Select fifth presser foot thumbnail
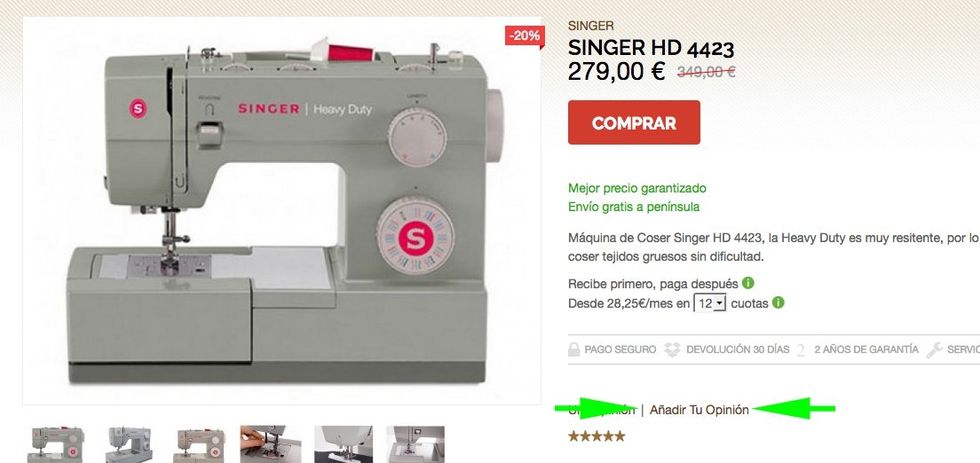The width and height of the screenshot is (980, 463). click(344, 444)
